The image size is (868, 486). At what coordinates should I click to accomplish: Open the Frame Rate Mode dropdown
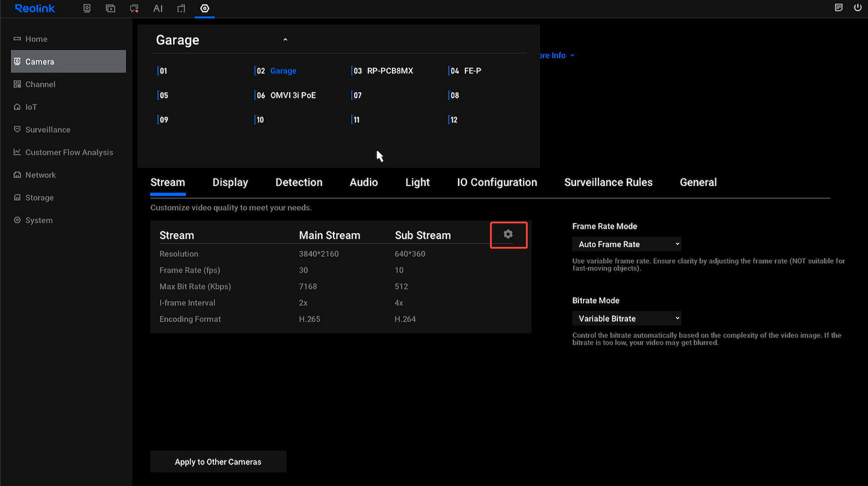tap(627, 244)
